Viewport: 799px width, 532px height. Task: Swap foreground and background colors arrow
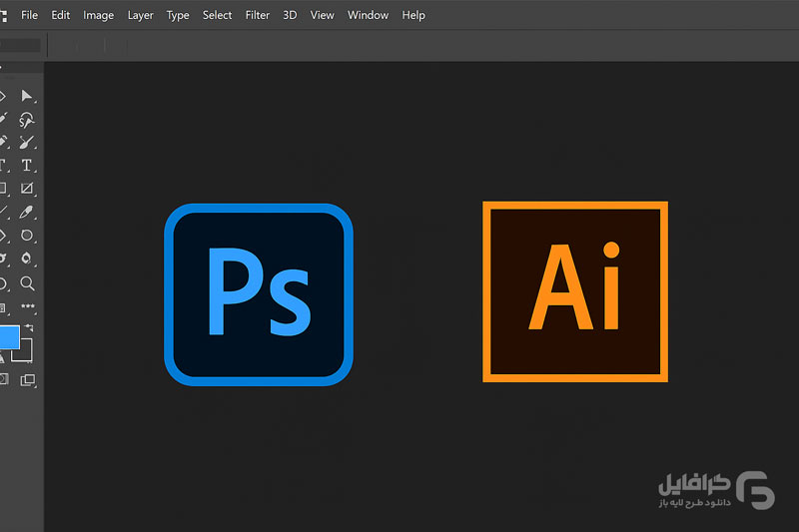point(29,327)
